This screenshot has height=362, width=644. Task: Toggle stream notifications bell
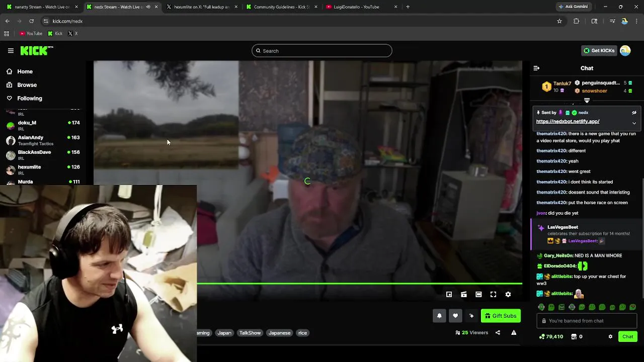tap(439, 316)
